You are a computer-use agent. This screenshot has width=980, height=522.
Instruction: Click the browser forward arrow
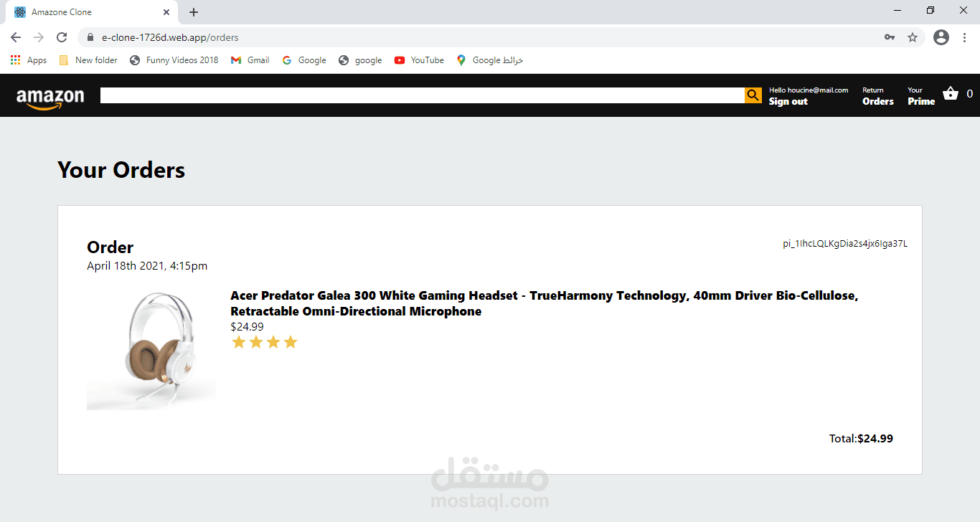[39, 37]
